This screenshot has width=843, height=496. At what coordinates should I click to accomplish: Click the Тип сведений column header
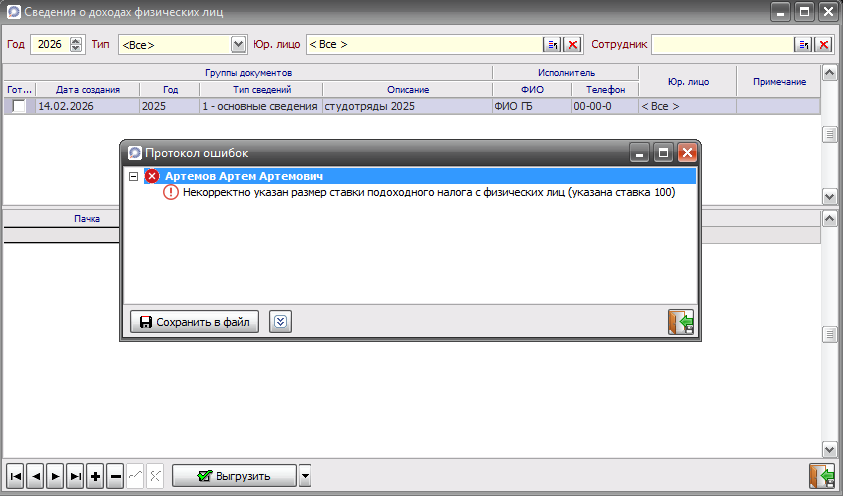[259, 90]
